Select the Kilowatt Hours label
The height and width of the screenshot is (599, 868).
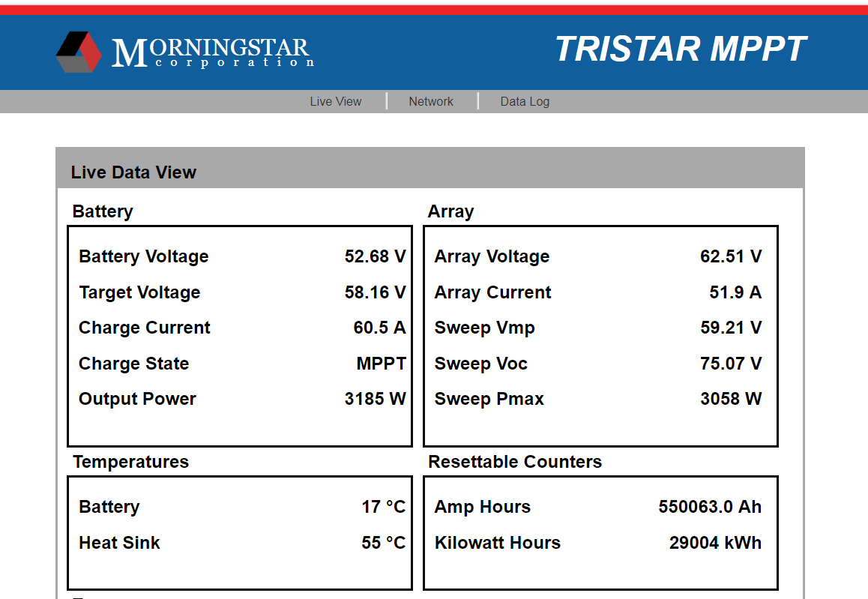pos(497,543)
